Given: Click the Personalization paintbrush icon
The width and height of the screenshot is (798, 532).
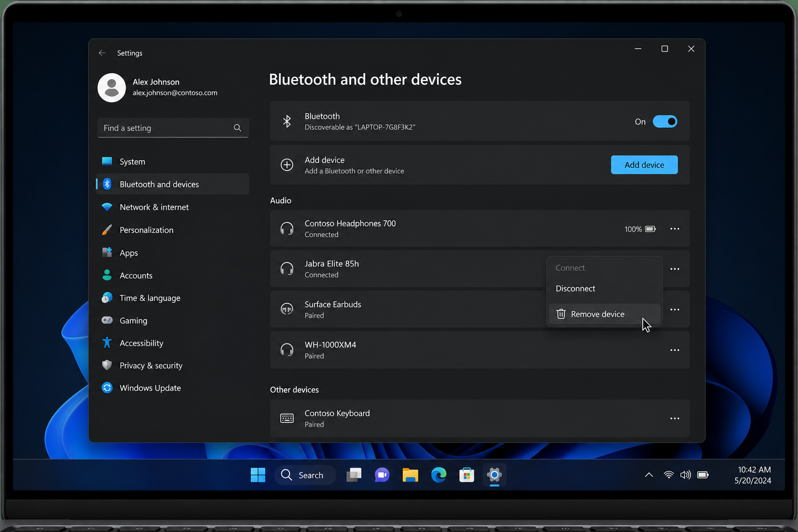Looking at the screenshot, I should coord(107,230).
